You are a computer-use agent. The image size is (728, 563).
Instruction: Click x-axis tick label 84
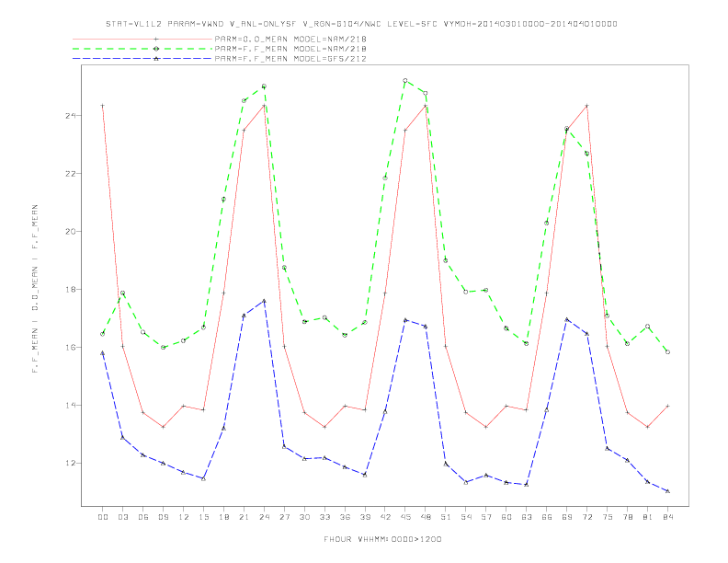pos(668,517)
